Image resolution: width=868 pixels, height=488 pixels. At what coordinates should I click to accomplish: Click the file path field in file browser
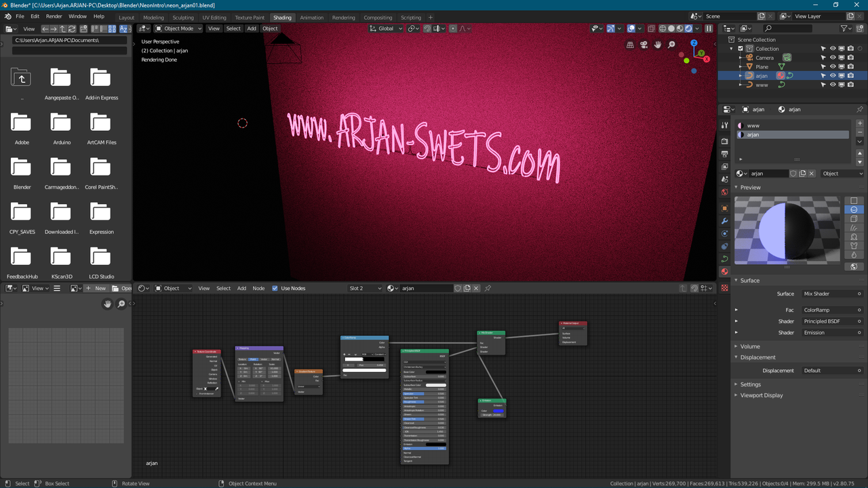pos(70,40)
